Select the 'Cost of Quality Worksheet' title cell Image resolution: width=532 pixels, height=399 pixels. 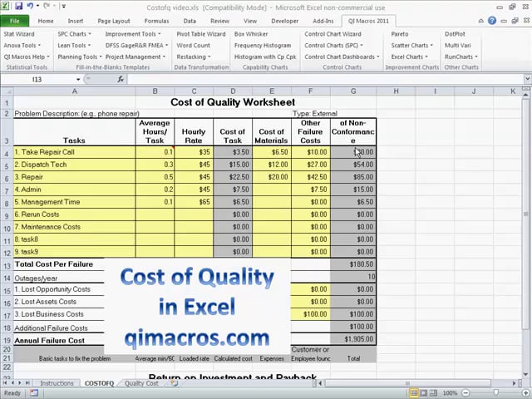coord(233,102)
